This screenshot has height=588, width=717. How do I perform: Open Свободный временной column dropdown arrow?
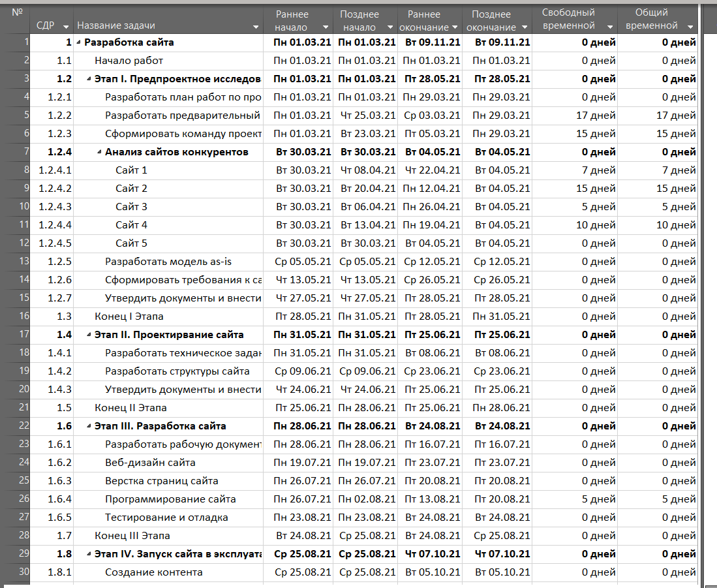[609, 27]
